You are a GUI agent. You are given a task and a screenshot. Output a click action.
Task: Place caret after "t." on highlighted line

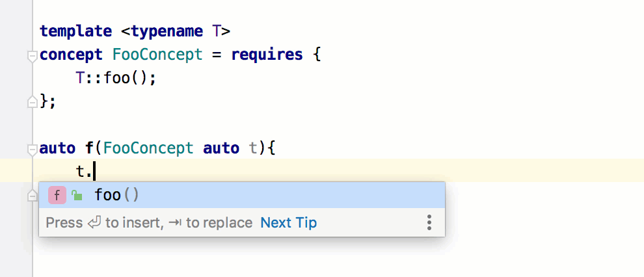coord(94,171)
